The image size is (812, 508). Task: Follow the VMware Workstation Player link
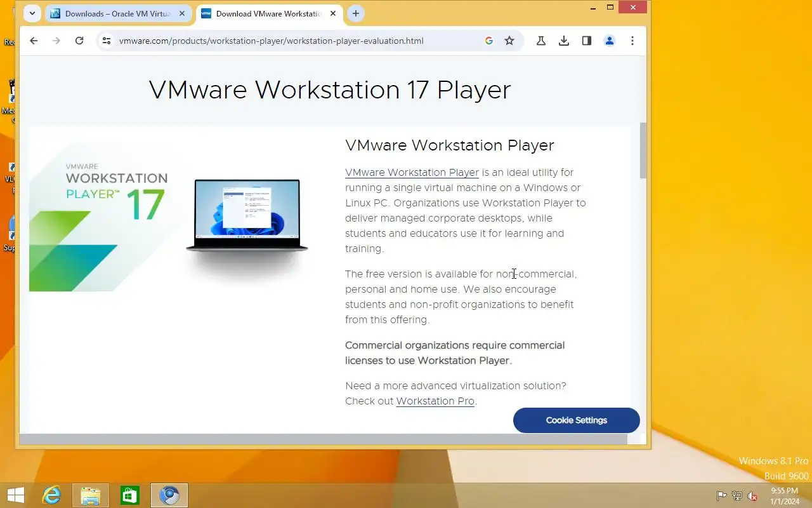coord(412,173)
